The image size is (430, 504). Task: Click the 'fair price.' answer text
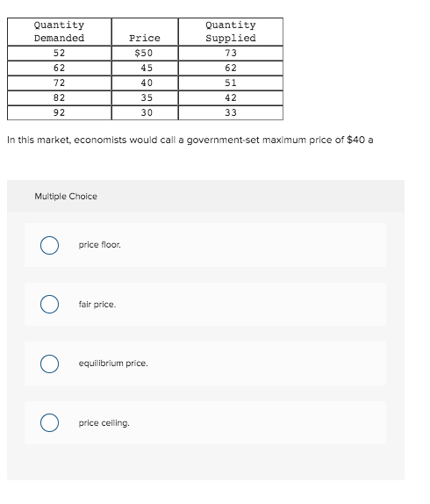pyautogui.click(x=97, y=305)
